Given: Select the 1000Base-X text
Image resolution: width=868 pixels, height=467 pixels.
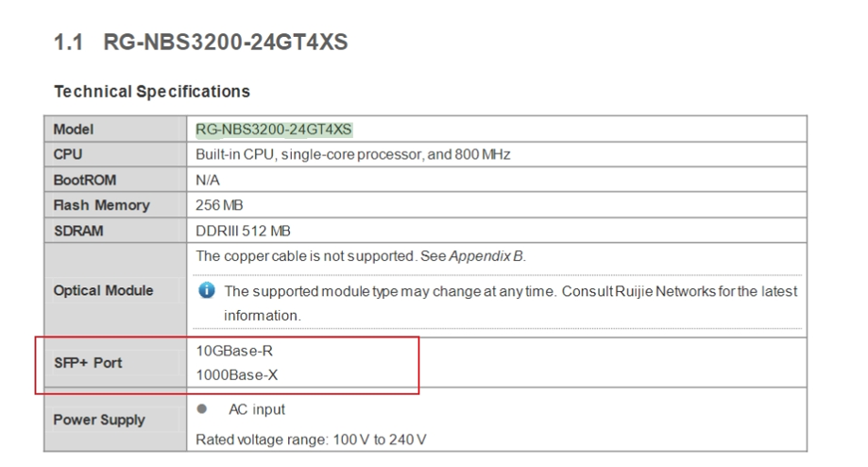Looking at the screenshot, I should [x=237, y=375].
